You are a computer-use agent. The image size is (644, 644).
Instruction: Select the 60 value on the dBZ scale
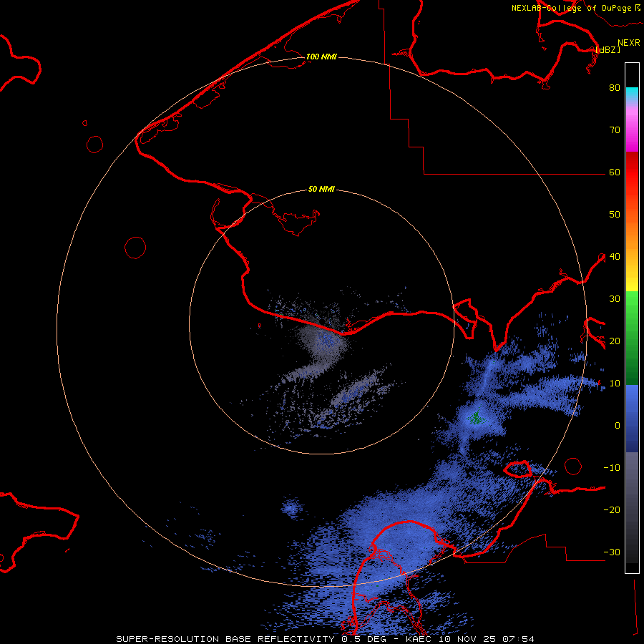(x=615, y=172)
